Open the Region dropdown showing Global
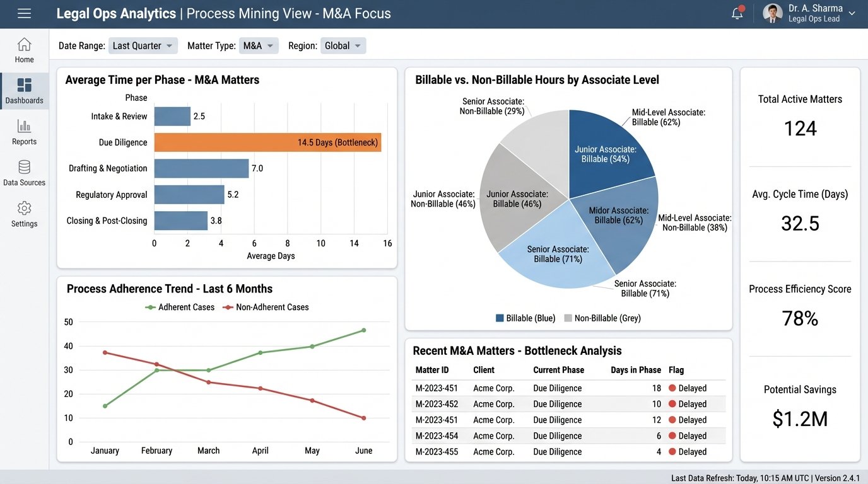The image size is (868, 484). 343,45
